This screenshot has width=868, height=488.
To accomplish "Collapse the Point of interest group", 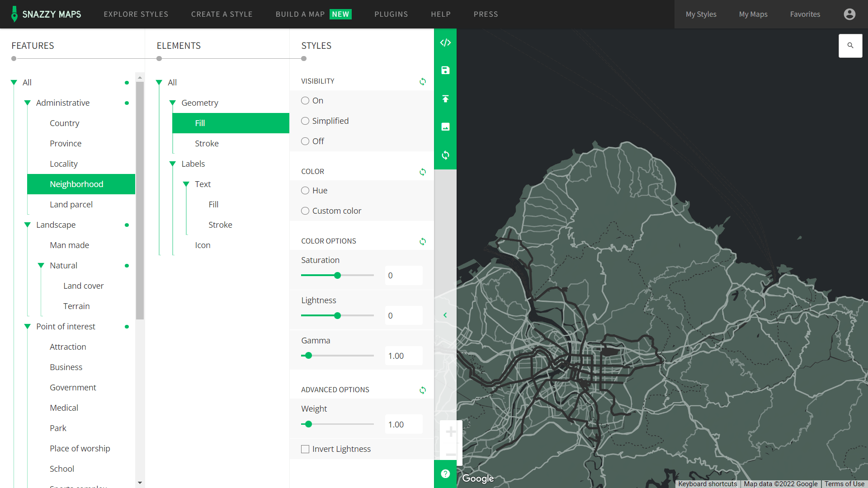I will pos(28,326).
